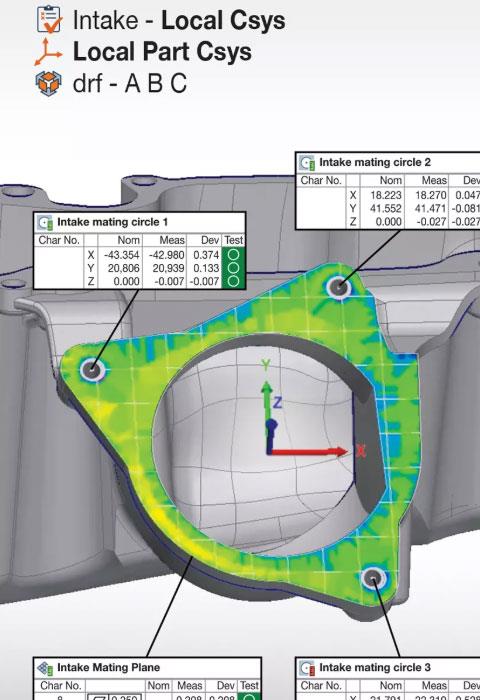Click circle 1 Z measured value -0.007

(169, 282)
